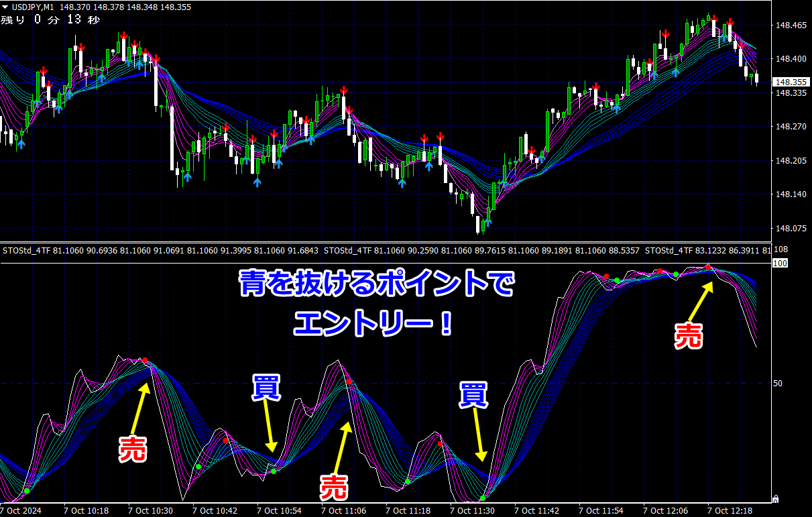The image size is (812, 517).
Task: Click the 7 Oct 12:18 time axis label
Action: tap(730, 511)
